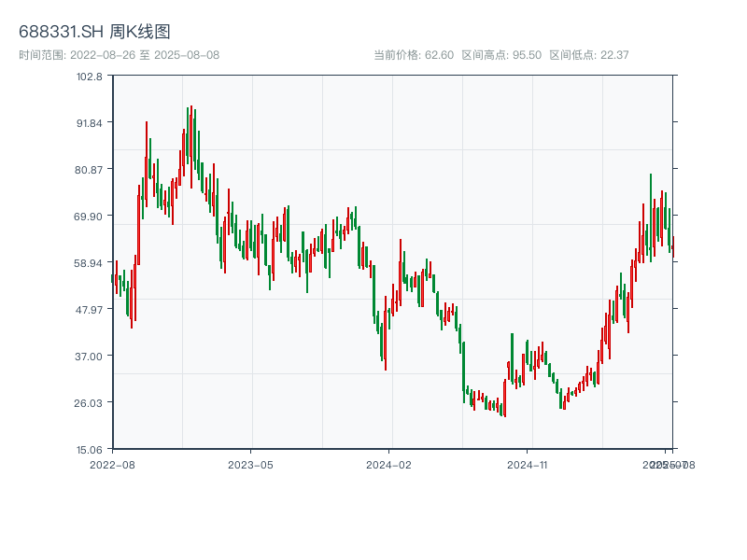This screenshot has width=747, height=560.
Task: Click the 102.8 y-axis label
Action: (90, 77)
